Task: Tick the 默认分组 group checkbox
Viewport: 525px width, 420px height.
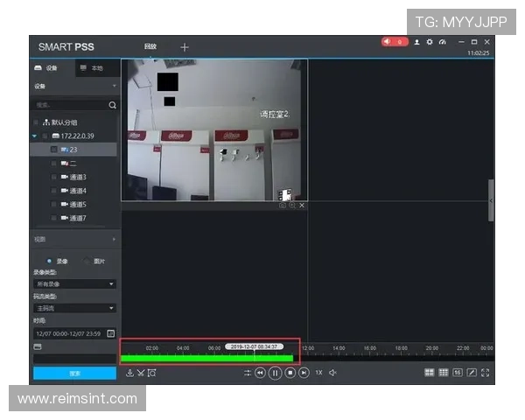Action: pos(36,122)
